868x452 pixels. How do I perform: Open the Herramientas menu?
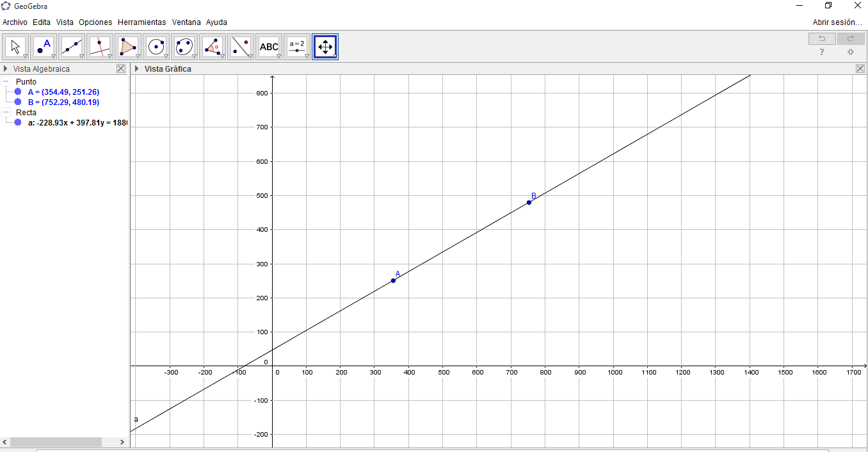coord(141,22)
